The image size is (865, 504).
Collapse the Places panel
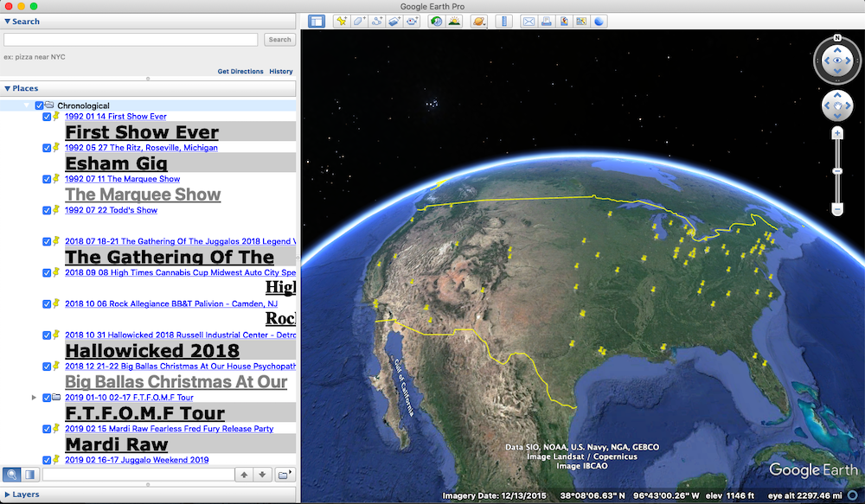point(7,88)
